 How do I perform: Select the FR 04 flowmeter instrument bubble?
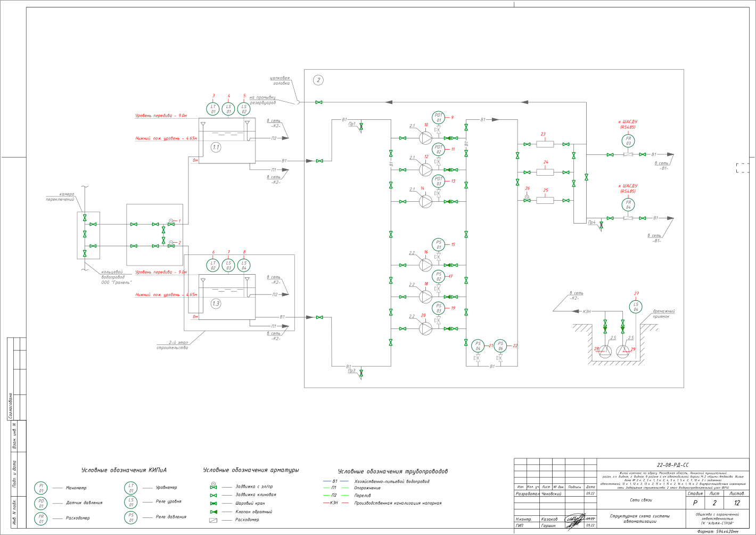pyautogui.click(x=628, y=205)
